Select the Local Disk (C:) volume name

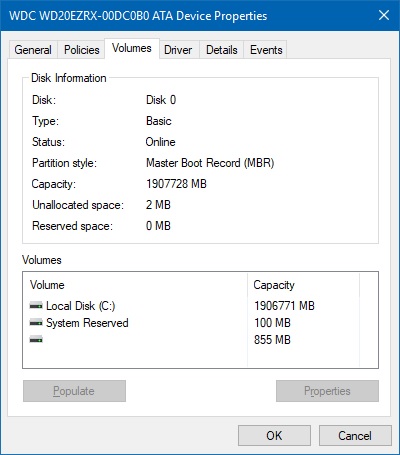point(81,306)
